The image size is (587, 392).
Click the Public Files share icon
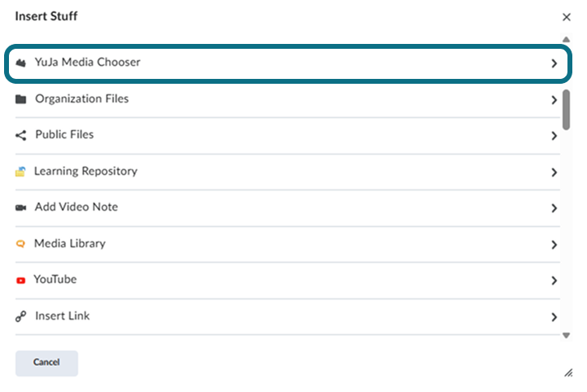point(21,135)
